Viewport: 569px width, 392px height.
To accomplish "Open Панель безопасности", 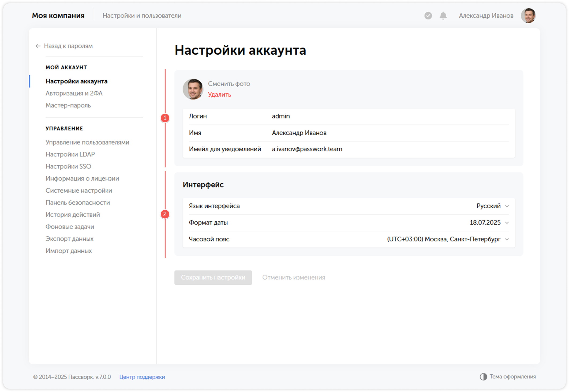I will 78,203.
